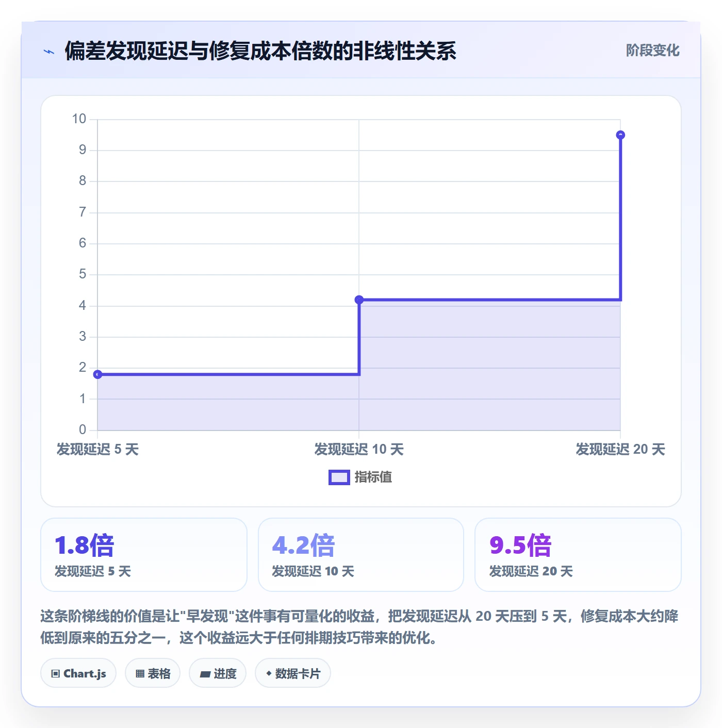
Task: Click the 发现延迟 5 天 caption under 1.8倍
Action: click(x=93, y=571)
